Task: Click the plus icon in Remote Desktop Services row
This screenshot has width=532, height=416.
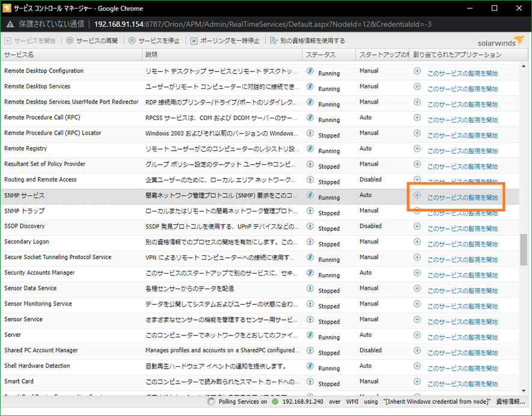Action: tap(417, 87)
